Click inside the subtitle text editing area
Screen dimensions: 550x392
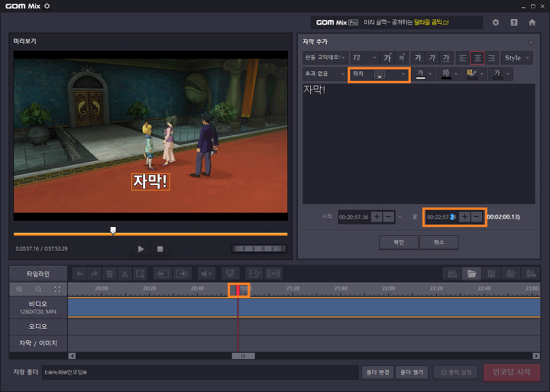(x=419, y=144)
